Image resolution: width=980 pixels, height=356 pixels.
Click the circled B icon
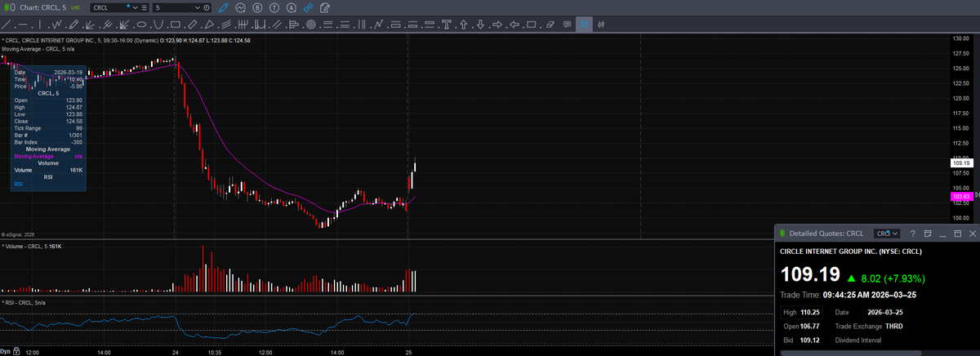click(257, 7)
